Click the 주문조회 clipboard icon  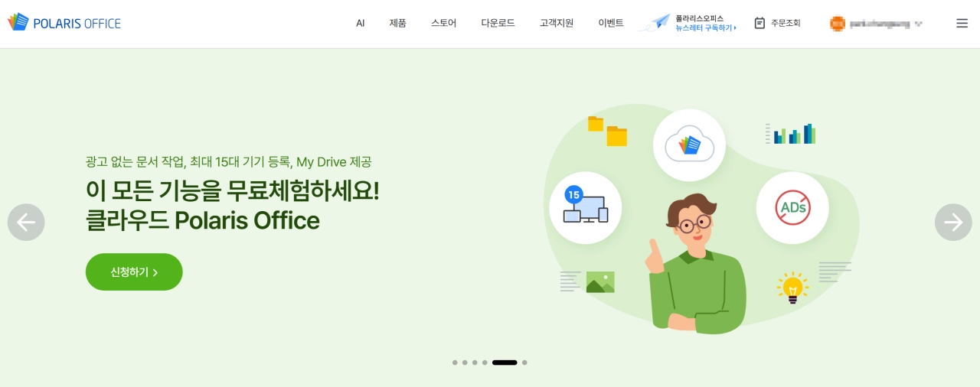[x=759, y=23]
